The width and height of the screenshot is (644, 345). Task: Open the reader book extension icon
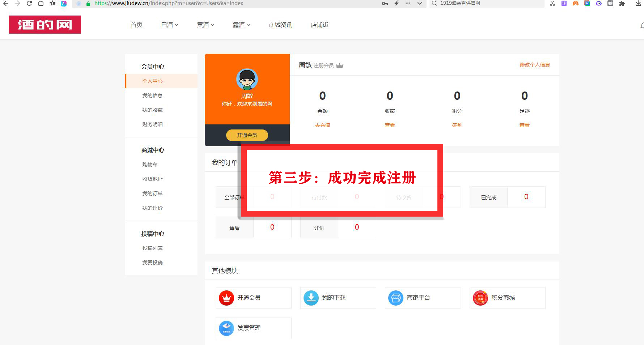coord(610,3)
